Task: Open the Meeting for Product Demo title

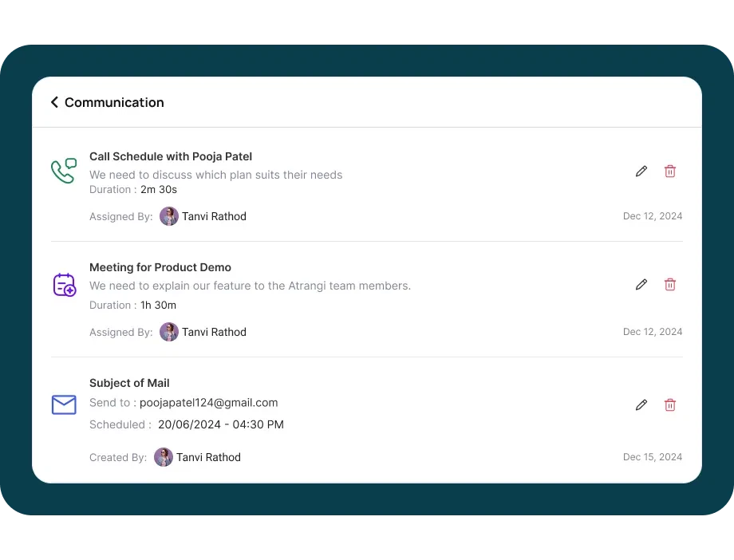Action: point(160,267)
